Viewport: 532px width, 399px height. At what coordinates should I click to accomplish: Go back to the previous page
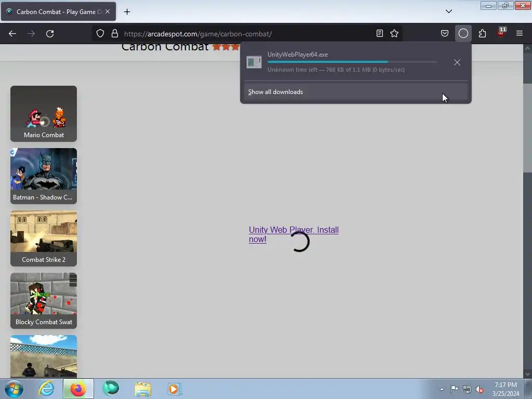12,34
